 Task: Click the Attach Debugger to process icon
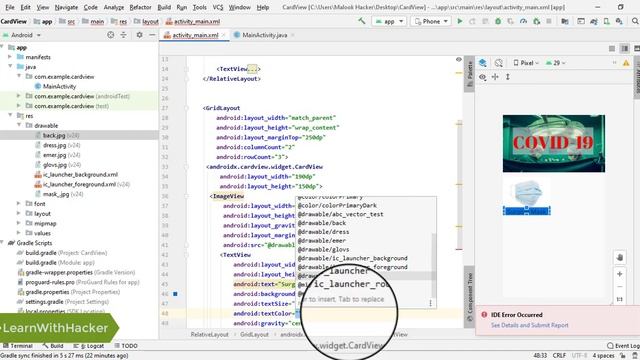coord(536,21)
